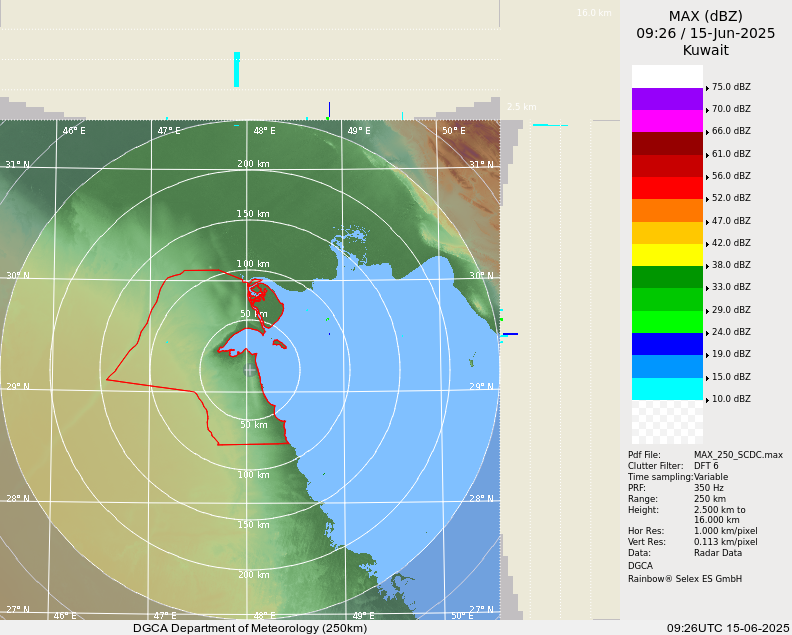Click the Hor Res: field label
This screenshot has height=635, width=792.
click(646, 531)
